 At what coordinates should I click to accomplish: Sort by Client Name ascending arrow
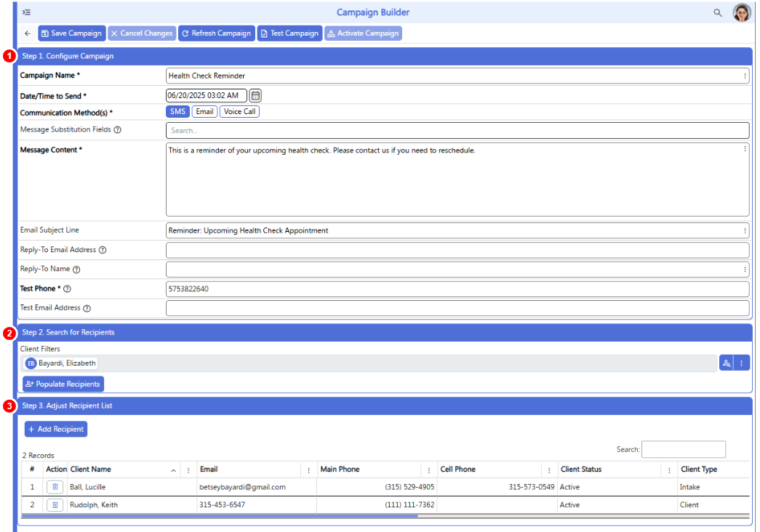tap(173, 470)
